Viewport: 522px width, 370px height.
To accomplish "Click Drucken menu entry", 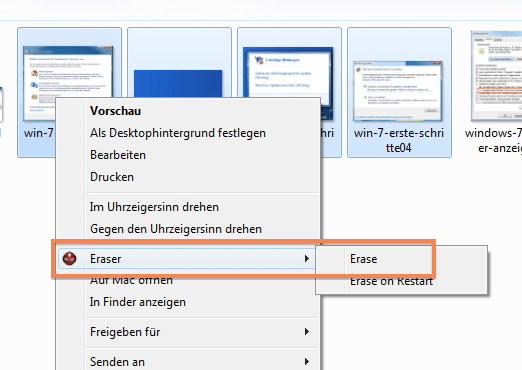I will 112,177.
